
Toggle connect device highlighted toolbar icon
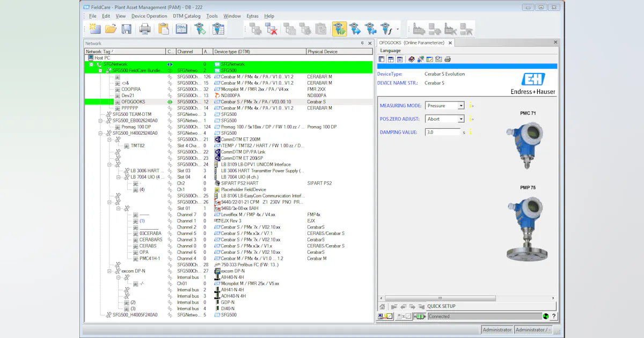tap(339, 29)
